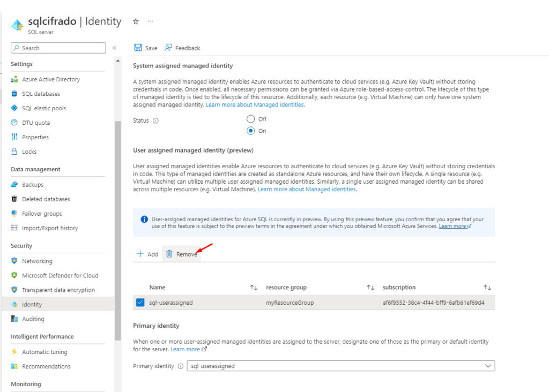Open Learn more link under Primary identity
The width and height of the screenshot is (549, 392).
188,349
